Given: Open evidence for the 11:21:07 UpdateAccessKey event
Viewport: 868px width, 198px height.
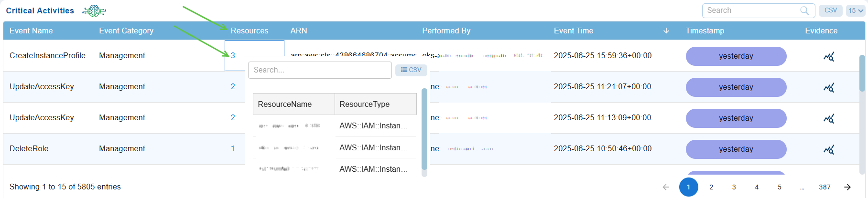Looking at the screenshot, I should point(828,88).
